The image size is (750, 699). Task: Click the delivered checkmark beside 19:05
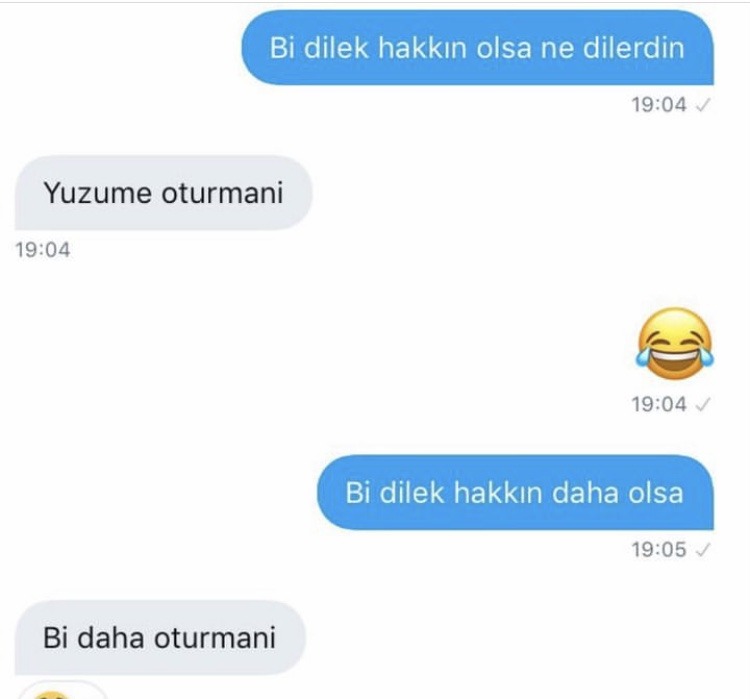click(703, 550)
